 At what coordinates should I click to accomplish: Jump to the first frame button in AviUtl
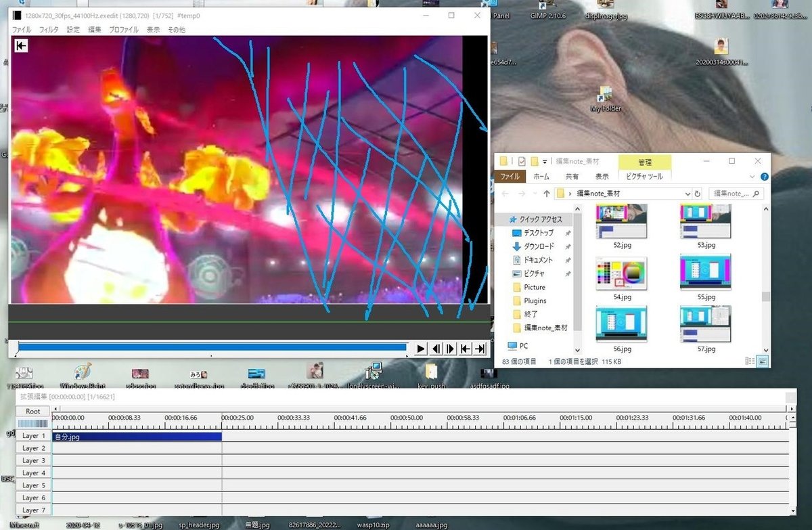(466, 349)
